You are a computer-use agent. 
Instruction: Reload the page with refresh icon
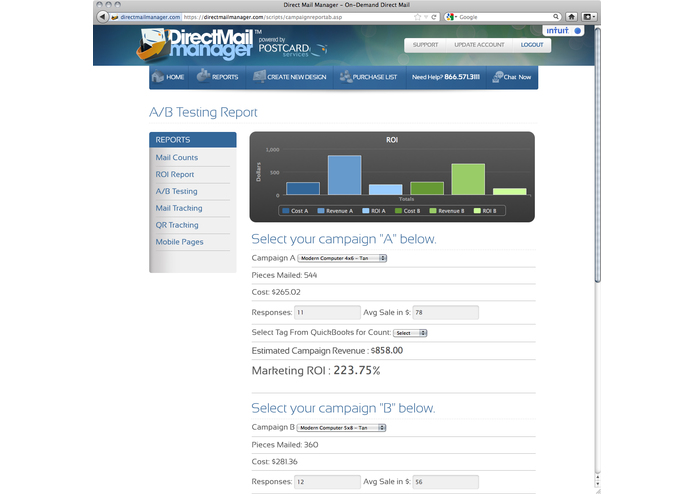(x=434, y=17)
